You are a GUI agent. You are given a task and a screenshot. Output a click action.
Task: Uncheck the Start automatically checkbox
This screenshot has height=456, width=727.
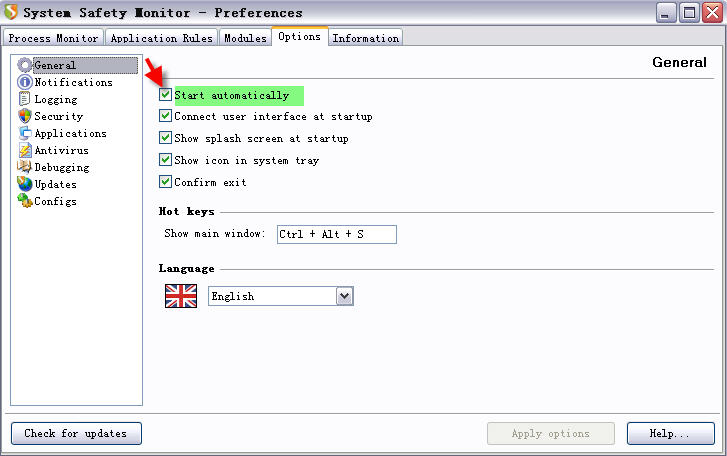(x=166, y=95)
